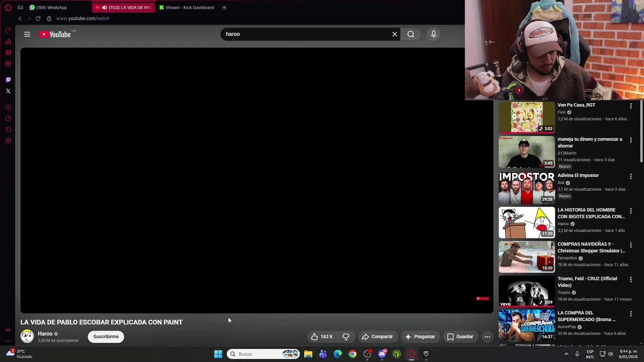Open LA COMPRA DEL SUPERMERCADO thumbnail
Viewport: 644px width, 362px height.
tap(527, 325)
